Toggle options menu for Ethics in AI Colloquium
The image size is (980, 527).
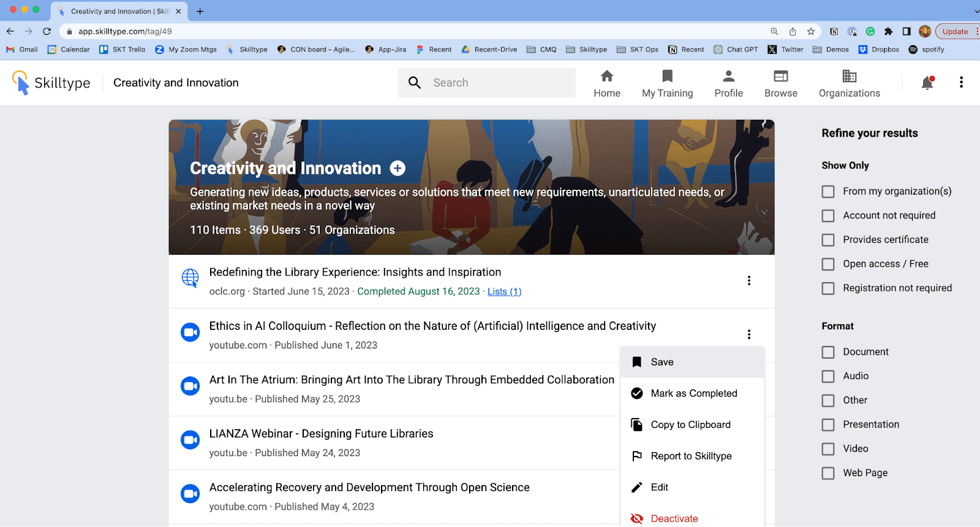[748, 334]
